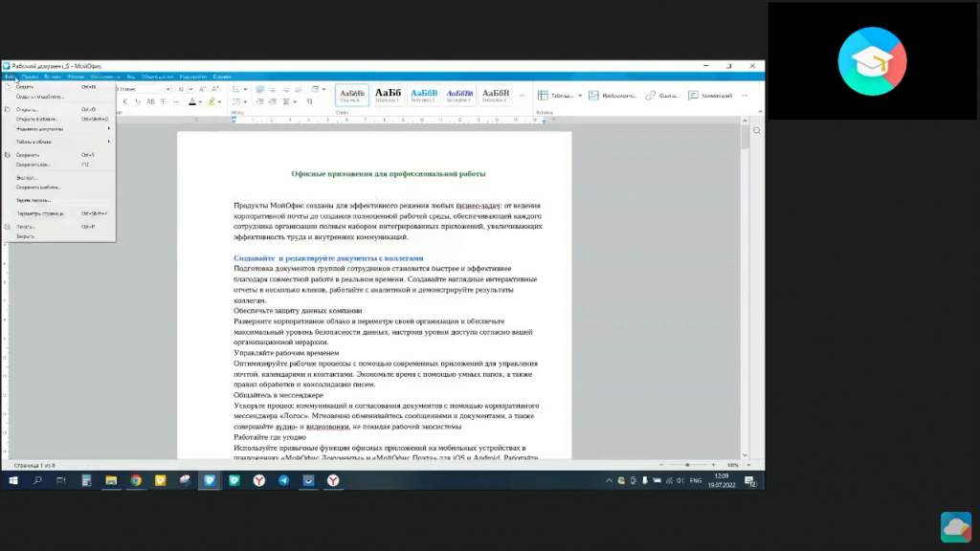Open the highlight color dropdown arrow

coord(219,101)
